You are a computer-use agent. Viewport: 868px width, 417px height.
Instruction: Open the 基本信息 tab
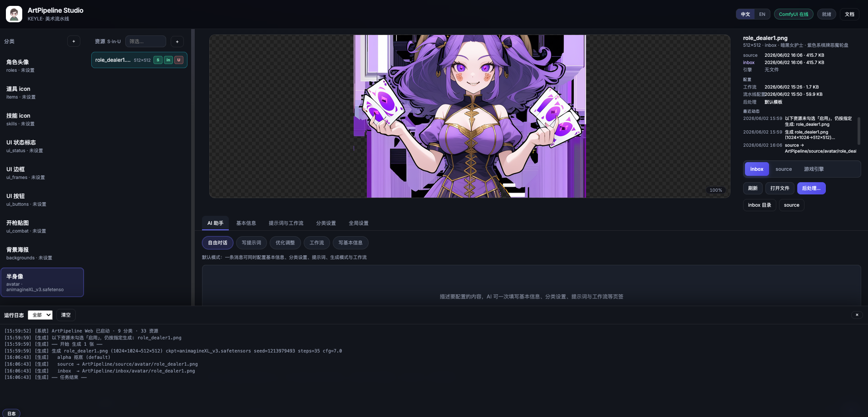pyautogui.click(x=246, y=223)
